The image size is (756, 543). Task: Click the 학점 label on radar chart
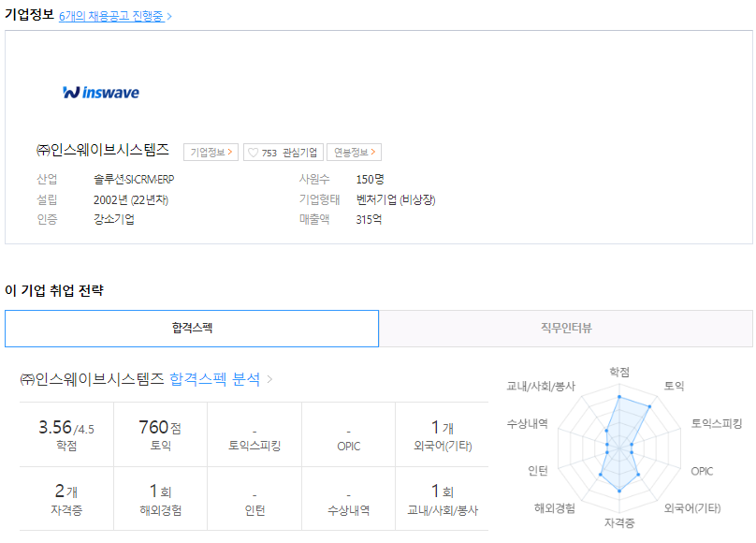click(x=619, y=372)
